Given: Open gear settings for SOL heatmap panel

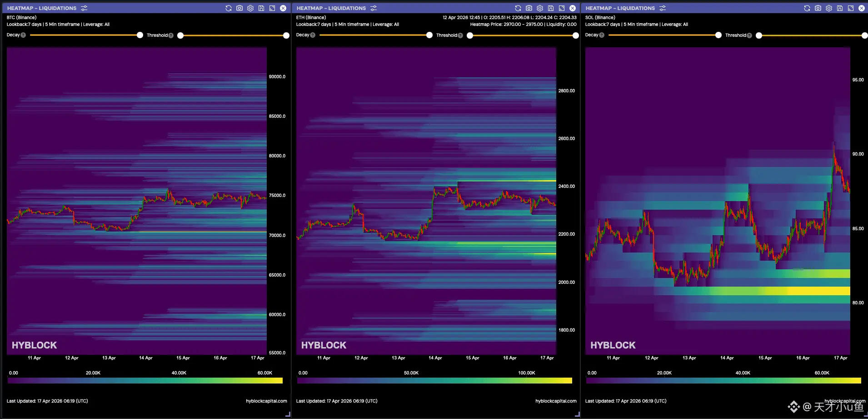Looking at the screenshot, I should pos(829,8).
